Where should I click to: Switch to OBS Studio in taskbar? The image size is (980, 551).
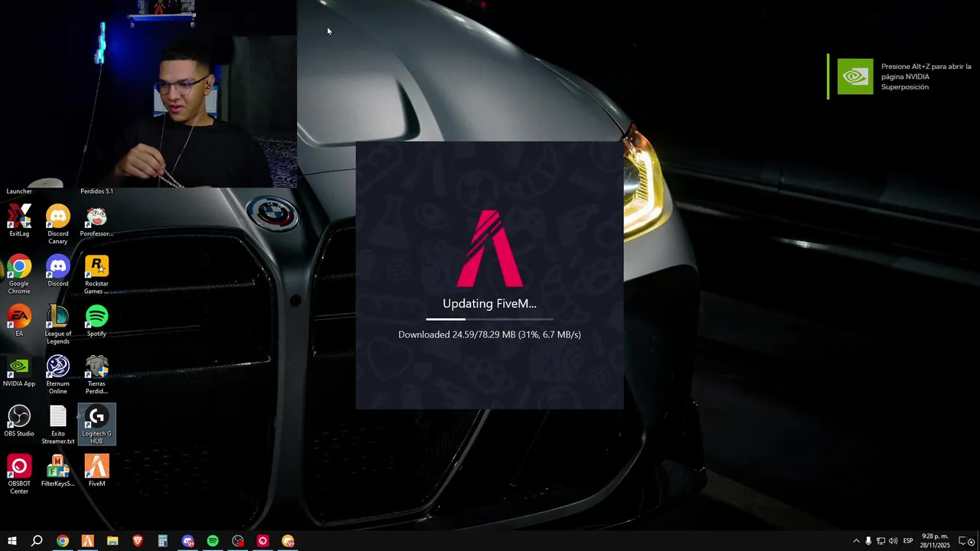[x=238, y=541]
